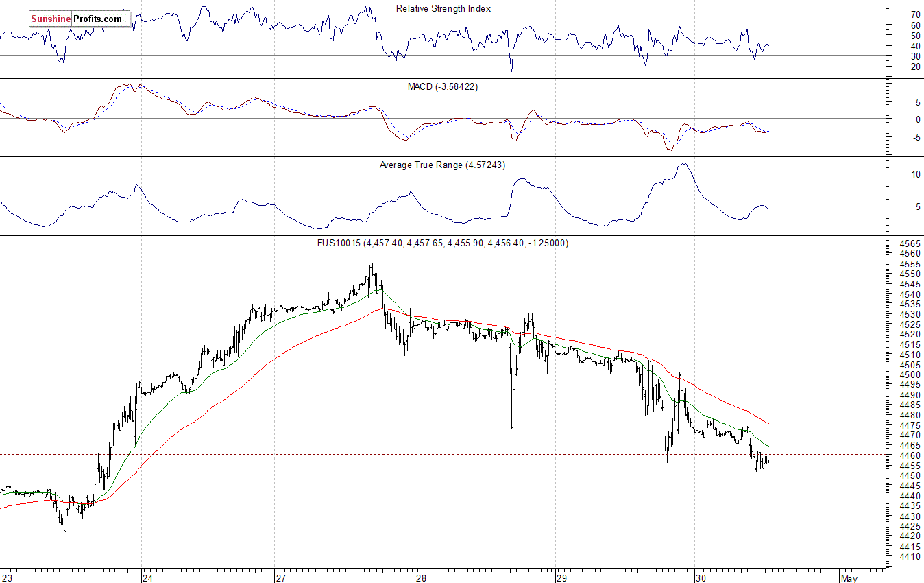Screen dimensions: 924x583
Task: Click the RSI 50 axis value
Action: coord(916,36)
